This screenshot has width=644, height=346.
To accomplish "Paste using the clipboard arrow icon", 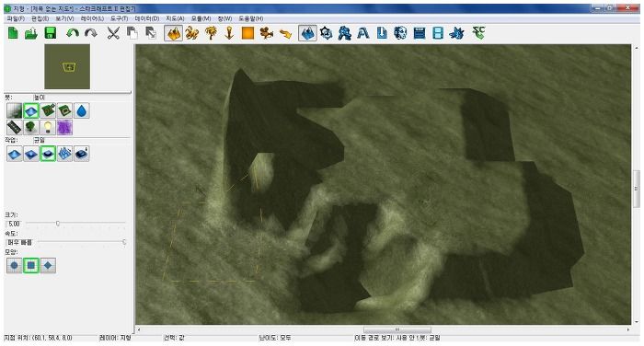I will 151,33.
